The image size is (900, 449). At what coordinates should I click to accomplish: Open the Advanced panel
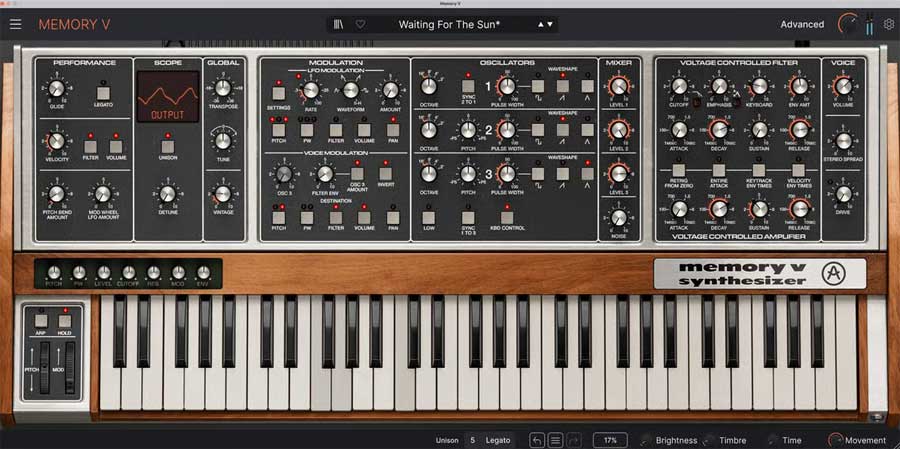coord(802,24)
